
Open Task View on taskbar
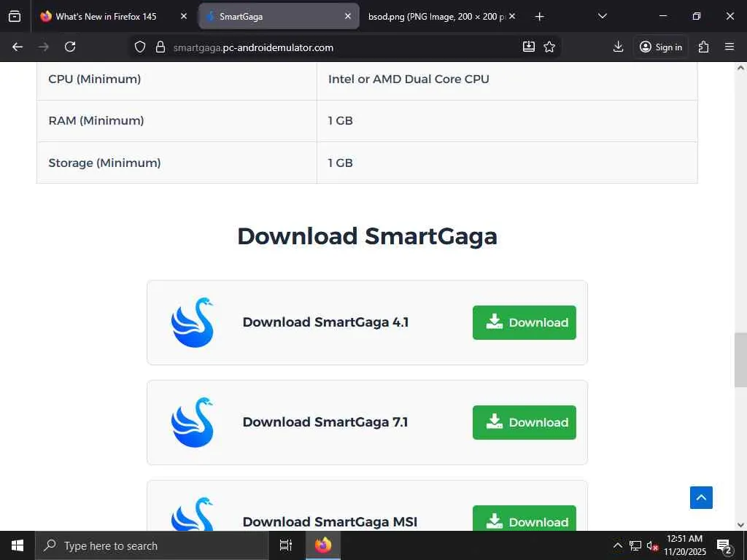point(285,545)
